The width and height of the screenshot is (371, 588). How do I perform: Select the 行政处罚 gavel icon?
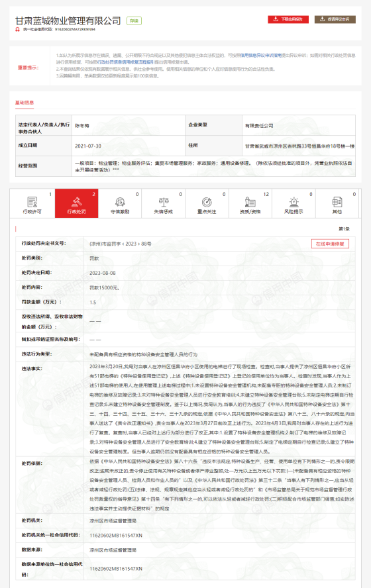tap(77, 202)
